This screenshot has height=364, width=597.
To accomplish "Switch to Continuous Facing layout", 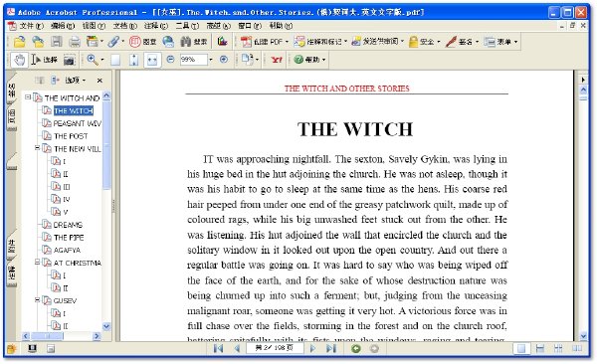I will coord(558,348).
